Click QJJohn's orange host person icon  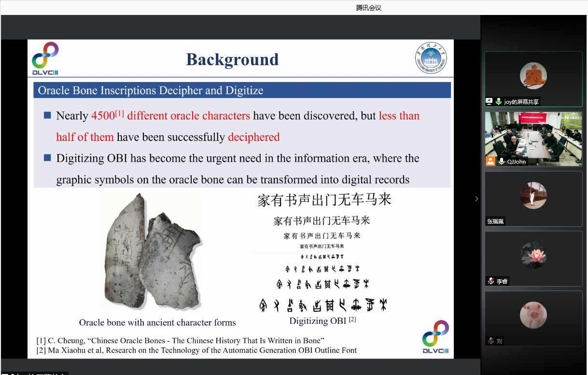click(x=490, y=161)
